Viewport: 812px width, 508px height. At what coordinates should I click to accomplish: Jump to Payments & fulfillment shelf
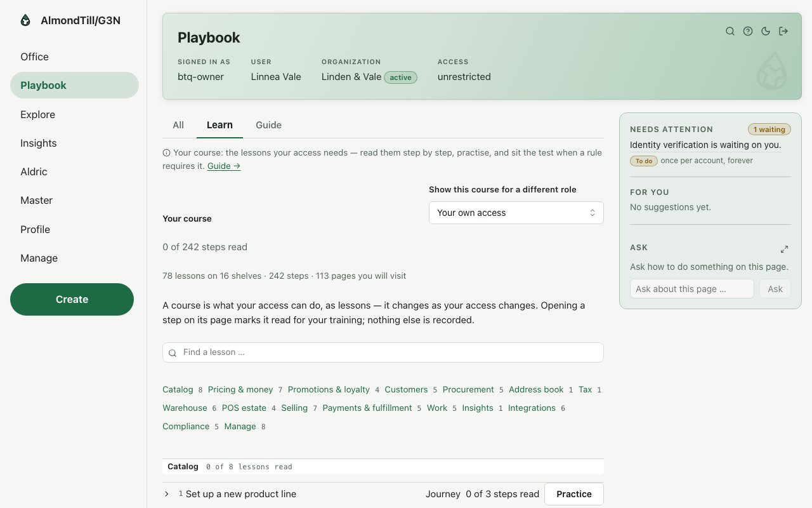click(367, 408)
